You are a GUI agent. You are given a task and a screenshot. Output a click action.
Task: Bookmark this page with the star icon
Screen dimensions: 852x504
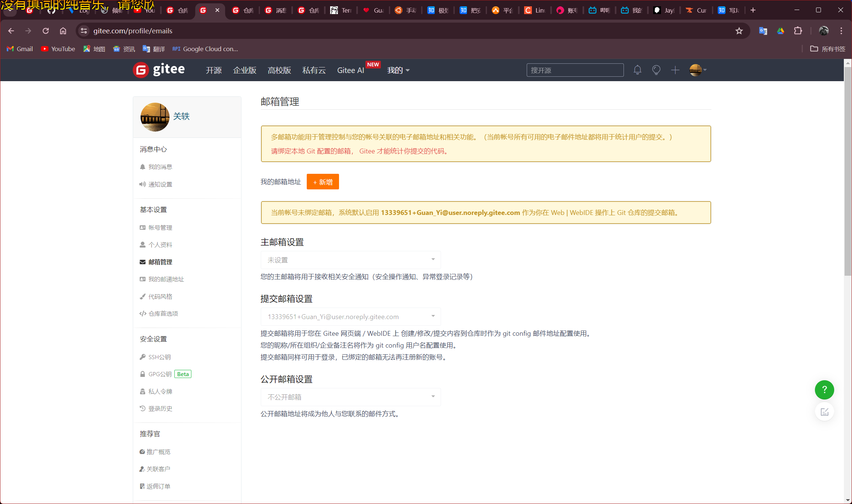739,31
